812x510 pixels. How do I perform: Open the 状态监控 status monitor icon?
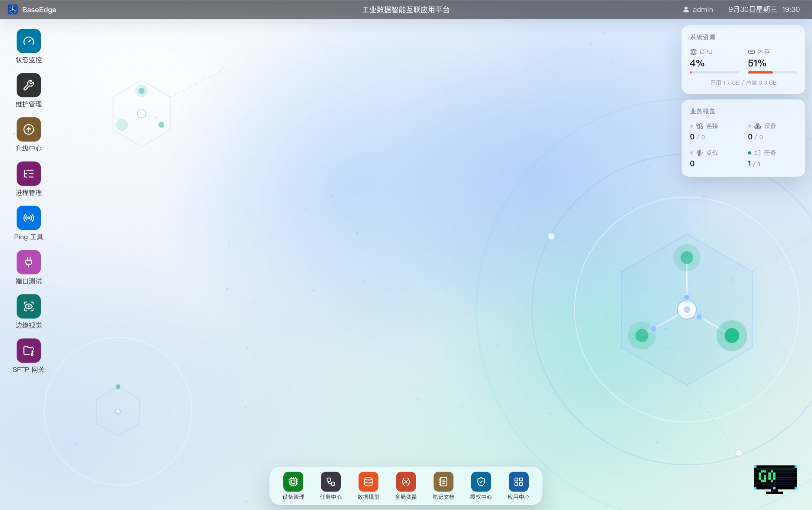tap(29, 41)
